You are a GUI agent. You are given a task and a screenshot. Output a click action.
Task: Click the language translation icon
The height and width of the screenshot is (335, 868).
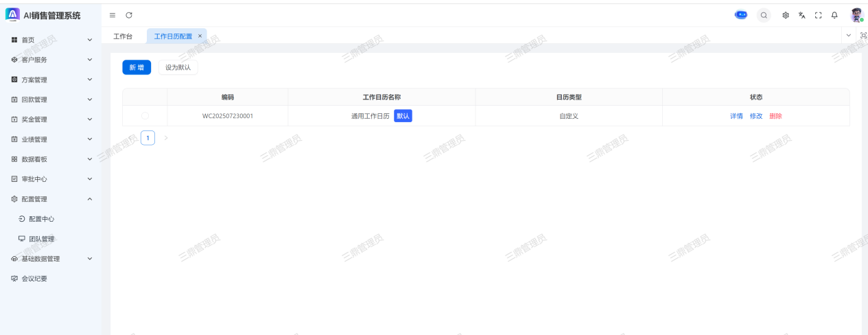click(801, 15)
